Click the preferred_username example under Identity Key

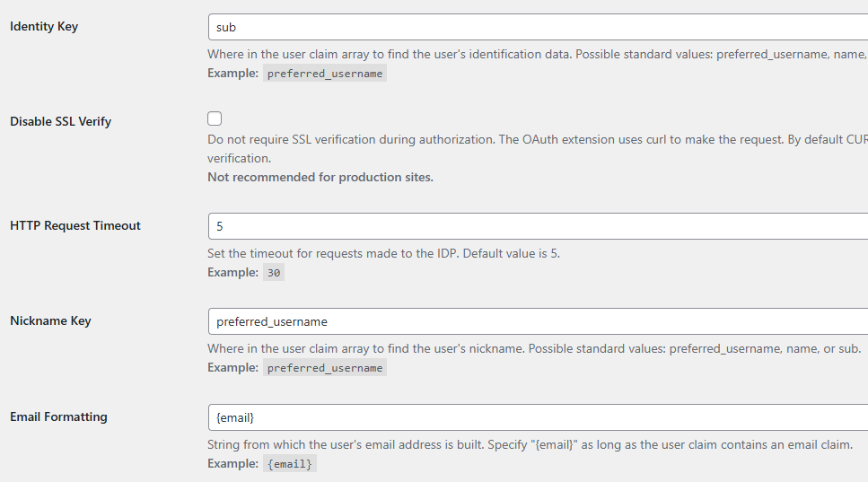pyautogui.click(x=325, y=74)
